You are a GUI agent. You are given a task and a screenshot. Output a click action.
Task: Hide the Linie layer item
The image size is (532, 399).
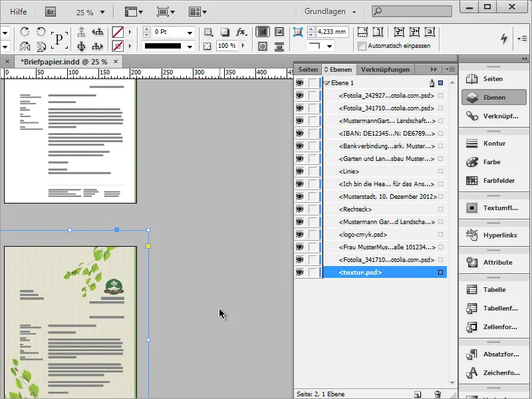tap(300, 172)
